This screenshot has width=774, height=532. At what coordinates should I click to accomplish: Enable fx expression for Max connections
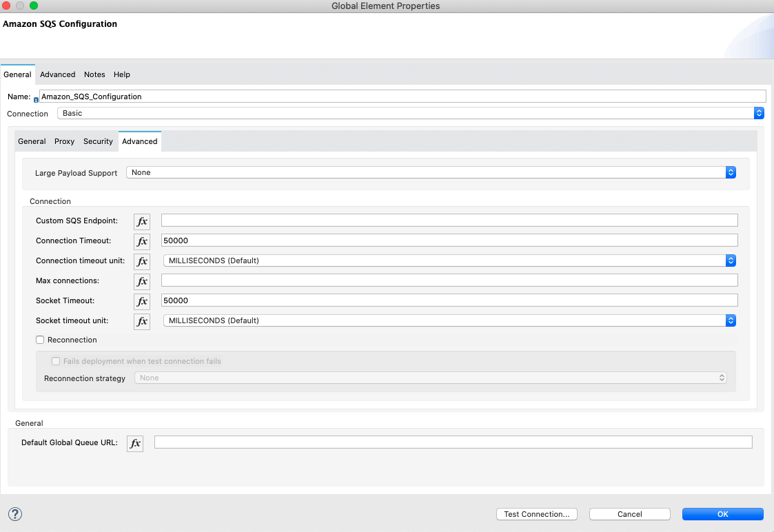coord(142,281)
